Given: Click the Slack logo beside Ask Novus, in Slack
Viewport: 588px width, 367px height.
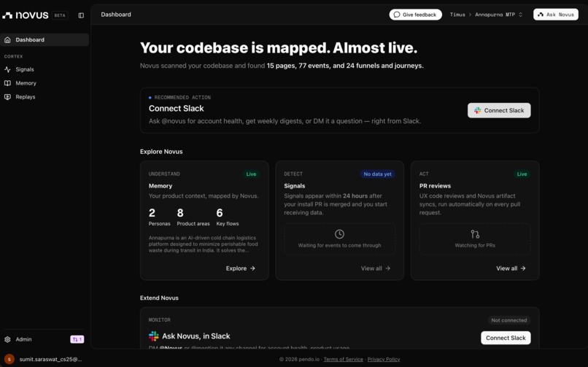Looking at the screenshot, I should pyautogui.click(x=154, y=336).
